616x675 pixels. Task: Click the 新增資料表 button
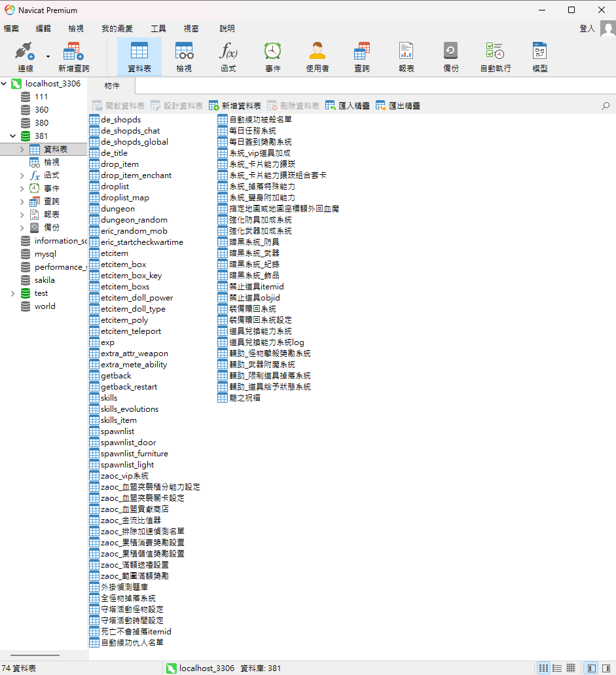pos(235,105)
